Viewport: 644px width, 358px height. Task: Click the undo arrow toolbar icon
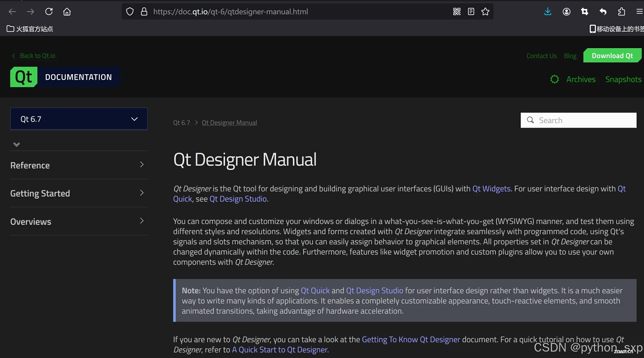(603, 11)
